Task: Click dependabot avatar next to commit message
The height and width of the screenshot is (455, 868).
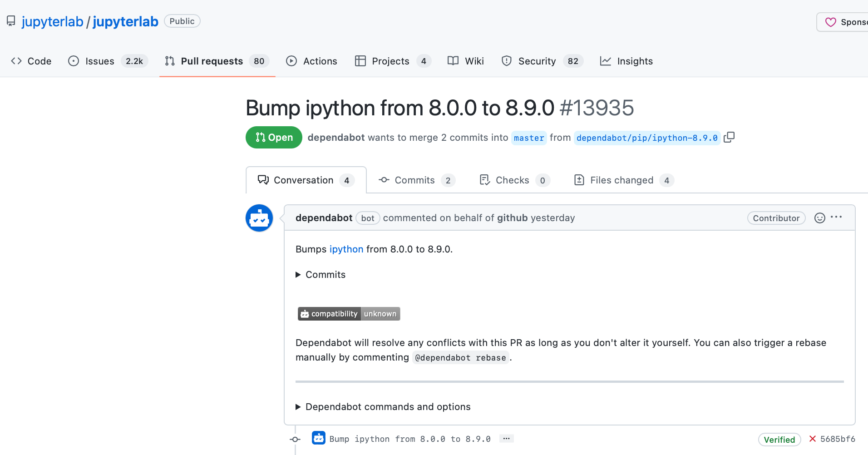Action: [x=319, y=438]
